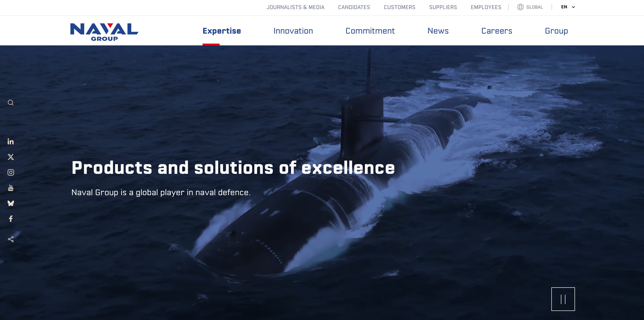Open the Careers menu item

[x=496, y=31]
